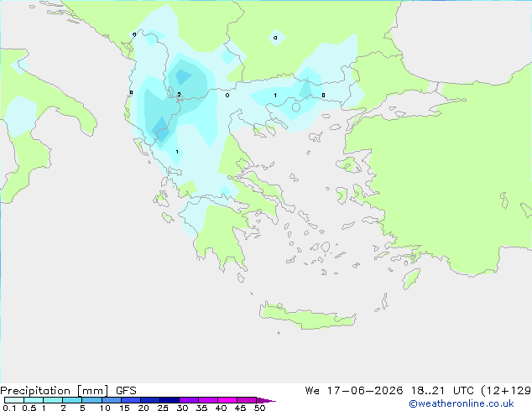Select the 5–10 mm legend color swatch
This screenshot has width=532, height=411.
pos(91,400)
